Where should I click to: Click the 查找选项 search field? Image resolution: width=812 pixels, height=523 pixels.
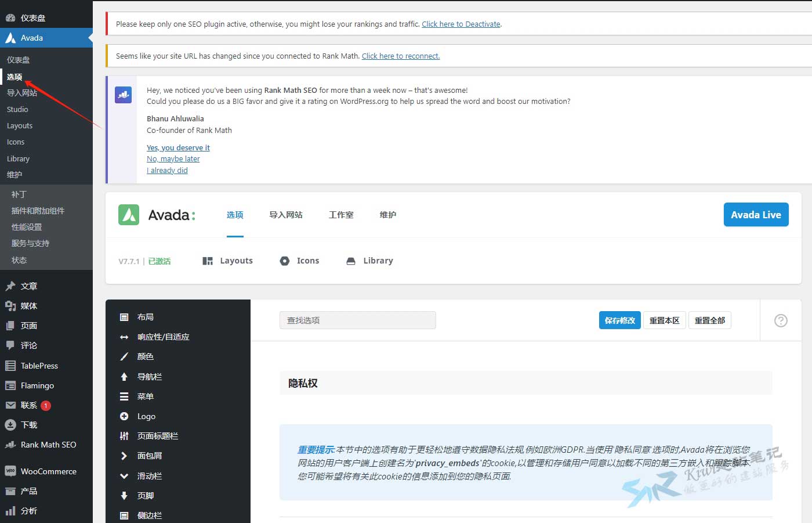[357, 320]
